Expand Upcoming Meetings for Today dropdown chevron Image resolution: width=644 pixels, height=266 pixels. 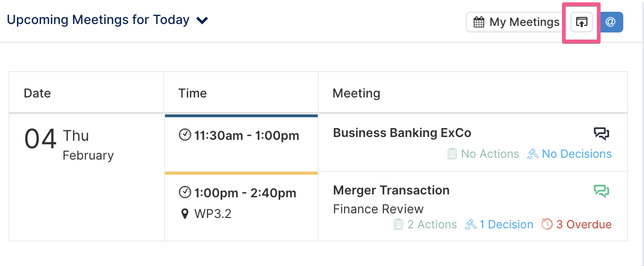click(202, 21)
